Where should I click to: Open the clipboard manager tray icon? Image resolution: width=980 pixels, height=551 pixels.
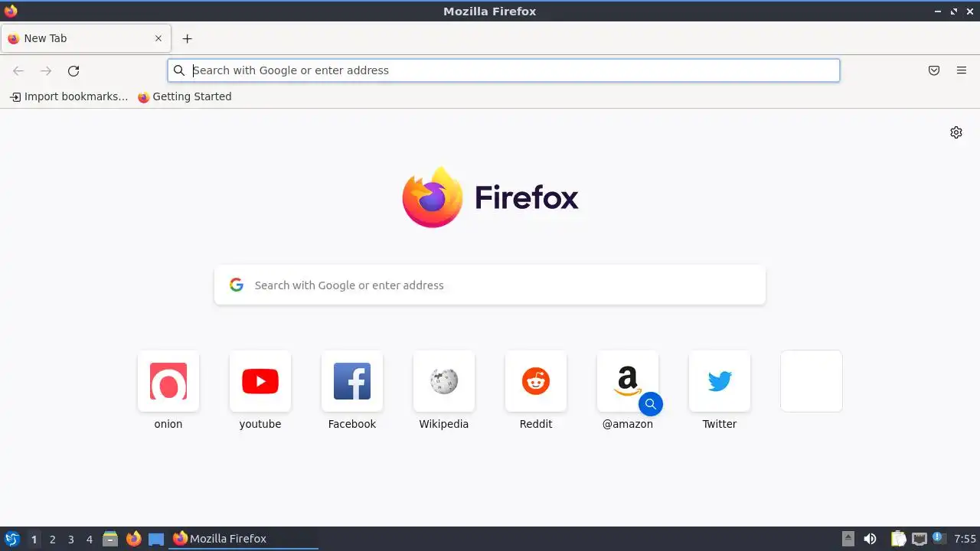[x=898, y=539]
